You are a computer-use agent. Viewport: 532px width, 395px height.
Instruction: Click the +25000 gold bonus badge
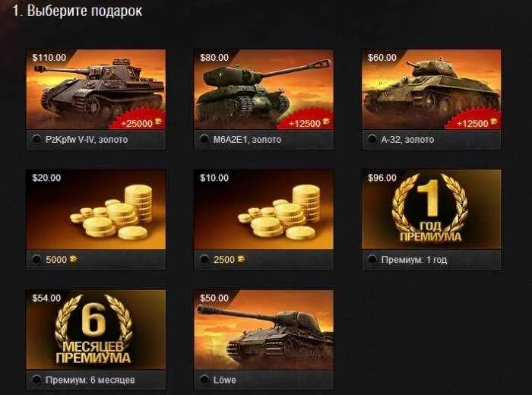[x=138, y=119]
